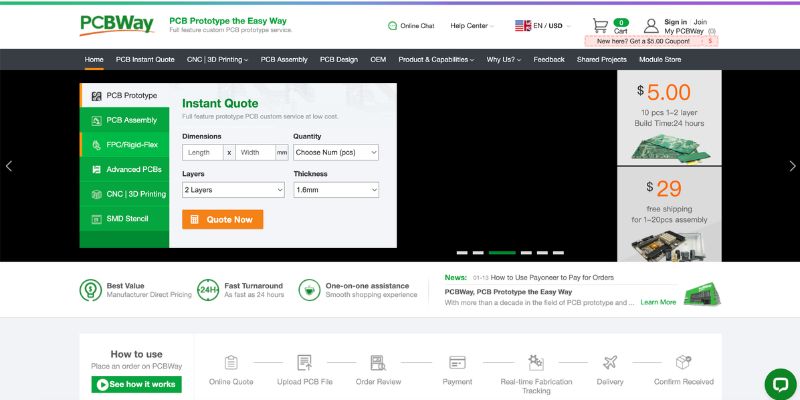Click the US flag language icon
This screenshot has height=400, width=800.
click(x=523, y=26)
